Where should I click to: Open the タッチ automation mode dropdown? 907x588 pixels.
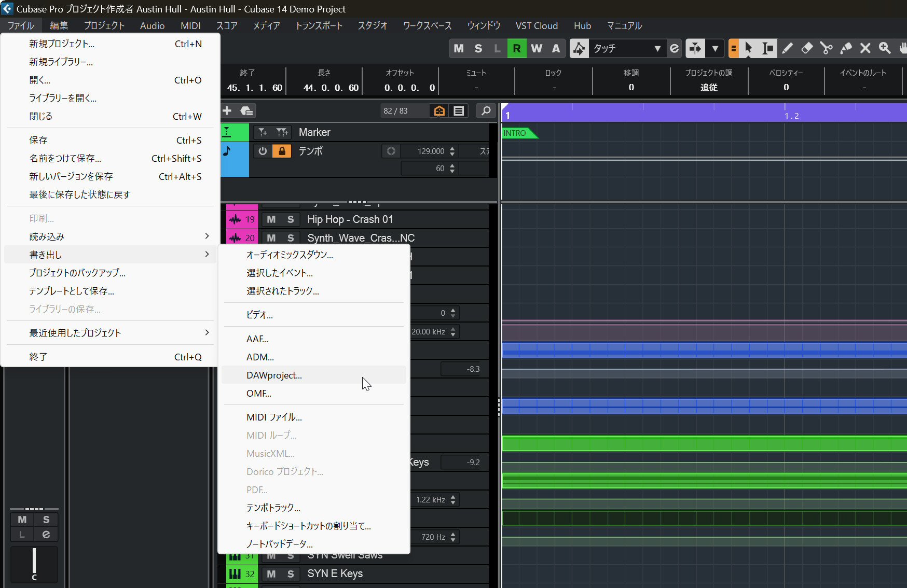(627, 49)
